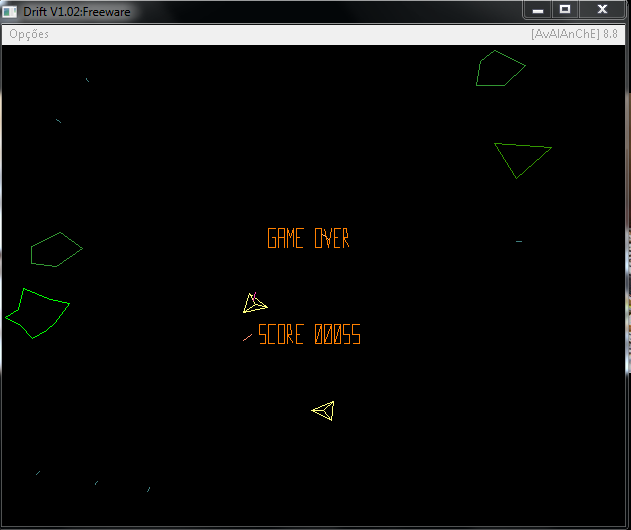The height and width of the screenshot is (530, 631).
Task: Click the SCORE 00055 text
Action: [x=309, y=334]
